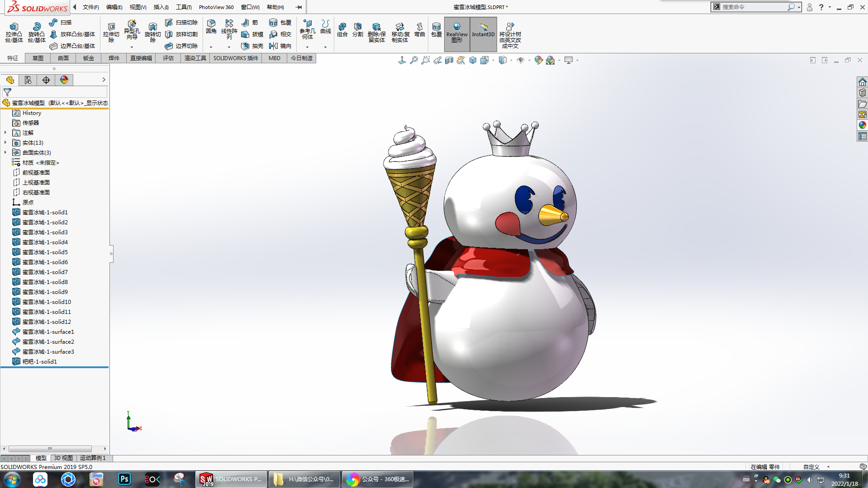Select the 线性阵列 linear pattern tool
Image resolution: width=868 pixels, height=488 pixels.
(229, 29)
